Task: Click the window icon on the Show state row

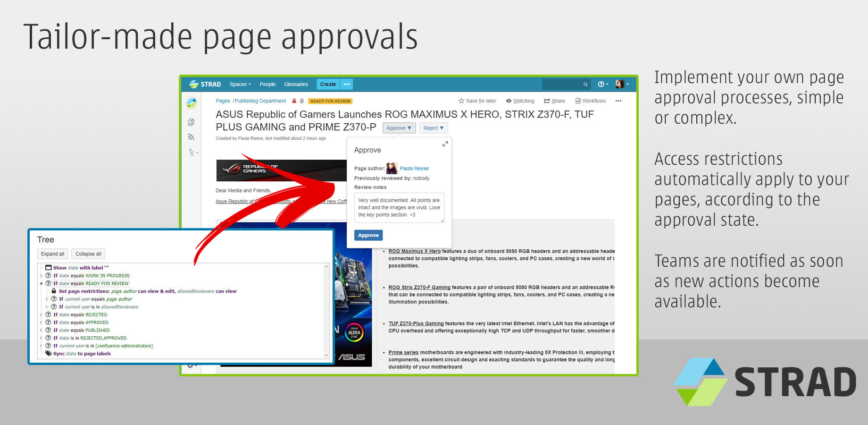Action: pyautogui.click(x=49, y=268)
